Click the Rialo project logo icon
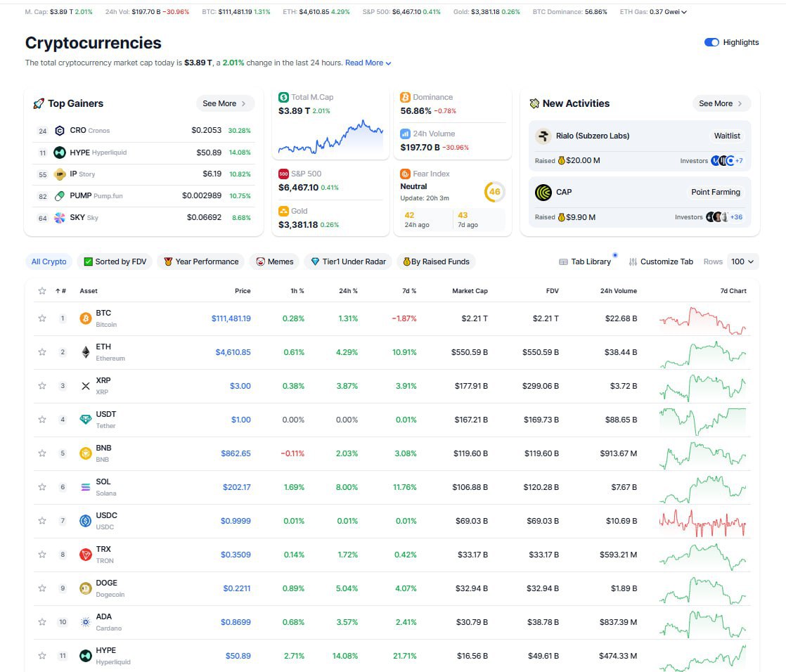This screenshot has height=672, width=786. click(543, 136)
